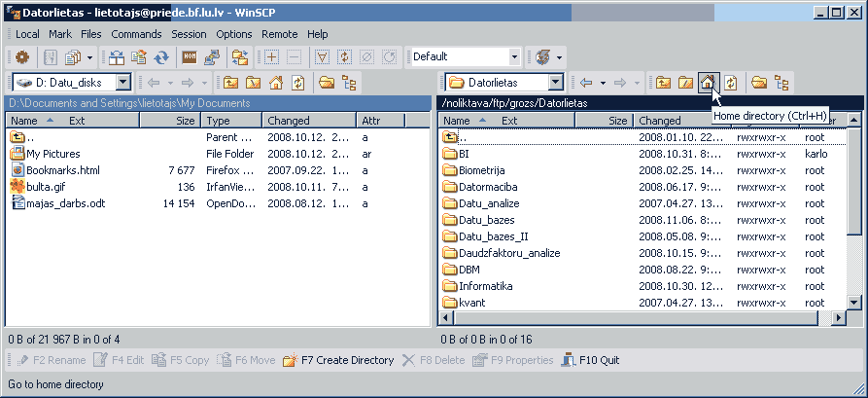868x398 pixels.
Task: Click the remote panel Back arrow
Action: tap(586, 83)
